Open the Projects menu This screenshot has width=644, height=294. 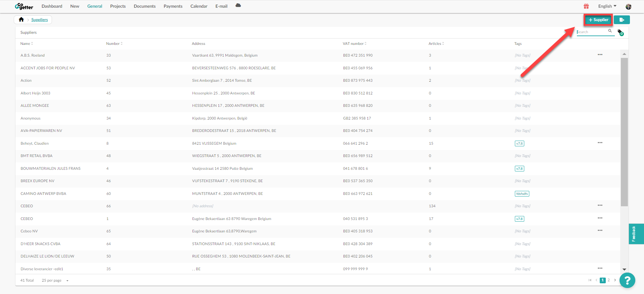click(x=118, y=6)
